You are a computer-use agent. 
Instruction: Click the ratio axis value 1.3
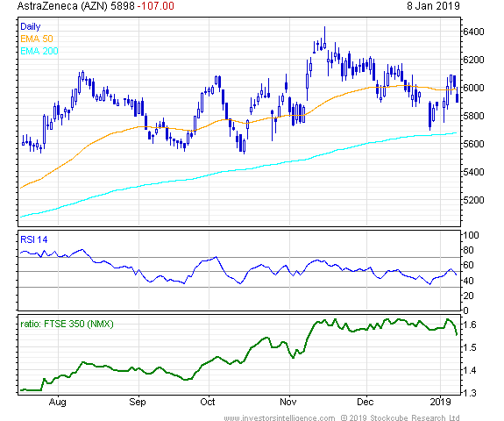pos(469,393)
